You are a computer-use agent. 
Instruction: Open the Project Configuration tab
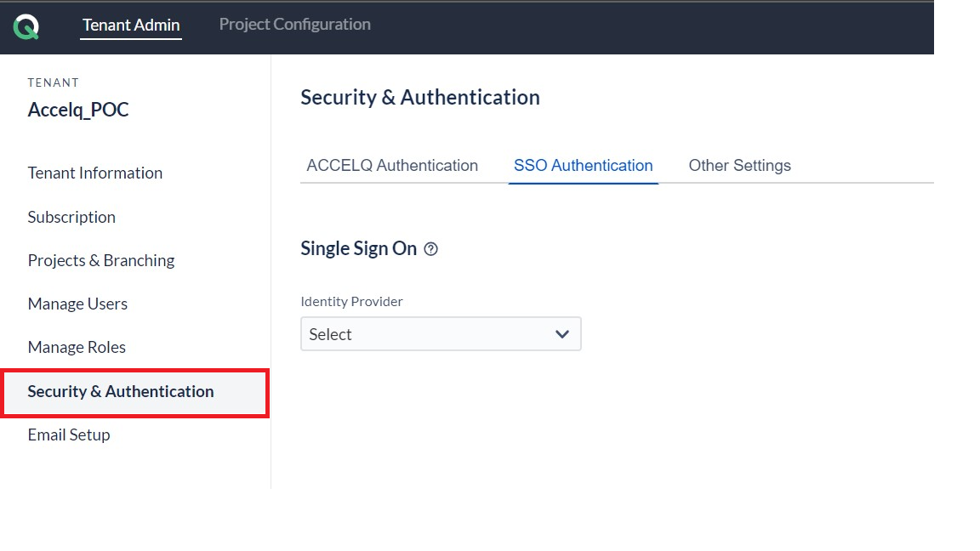[295, 25]
